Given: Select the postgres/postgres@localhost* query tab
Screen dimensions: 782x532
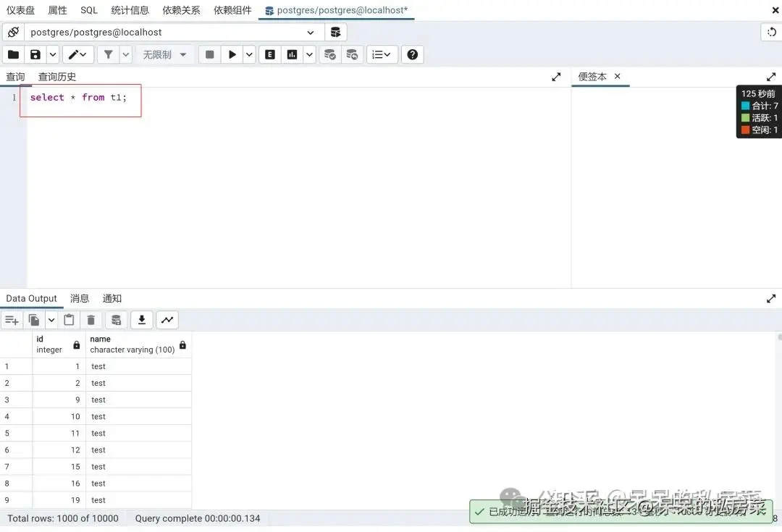Looking at the screenshot, I should [x=337, y=10].
